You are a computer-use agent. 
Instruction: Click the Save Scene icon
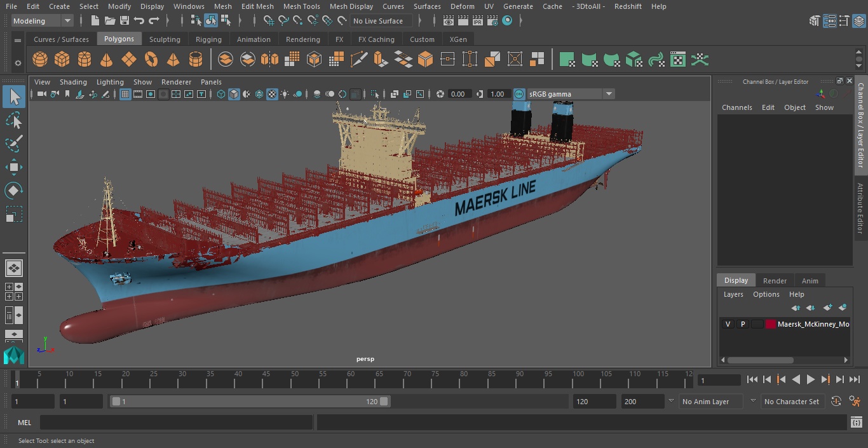125,21
